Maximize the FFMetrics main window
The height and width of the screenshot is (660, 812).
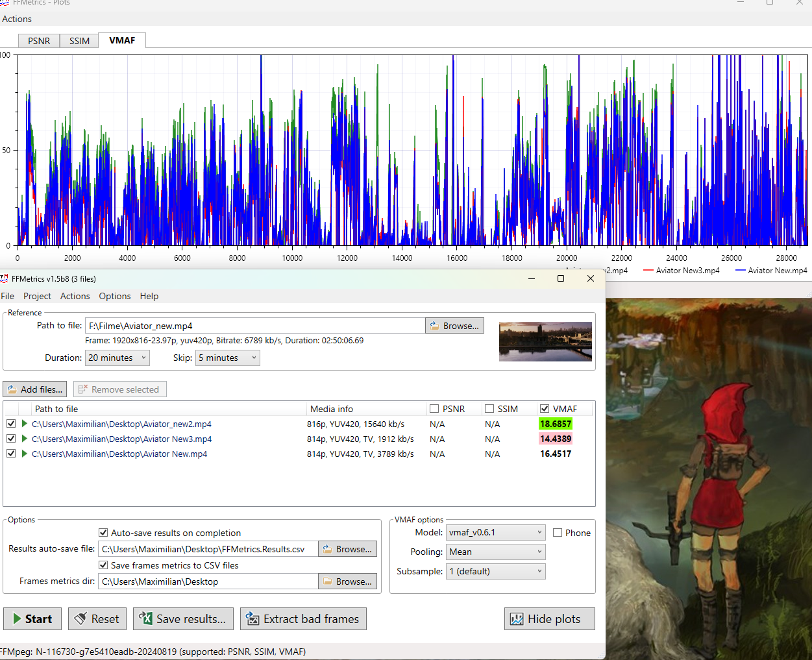[561, 278]
